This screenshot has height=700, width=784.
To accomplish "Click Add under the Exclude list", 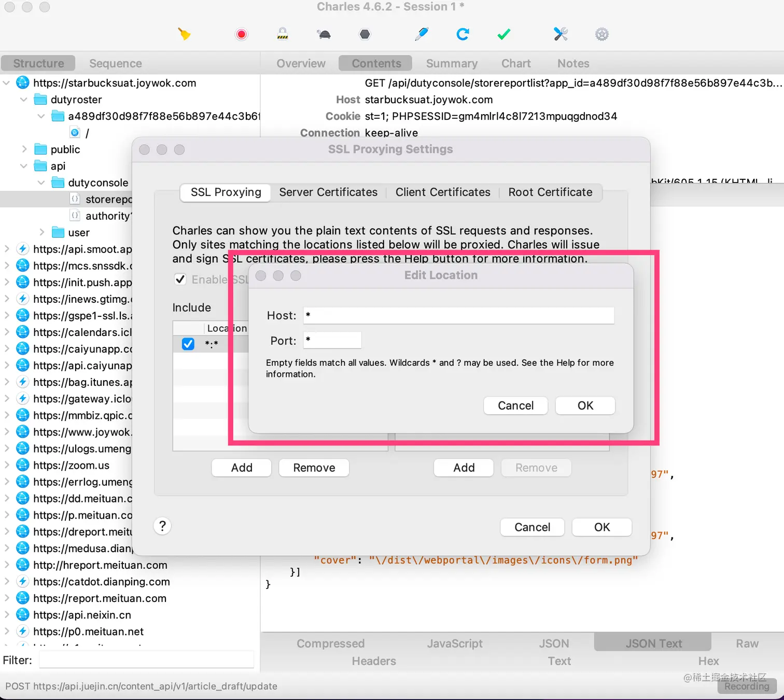I will pyautogui.click(x=464, y=468).
